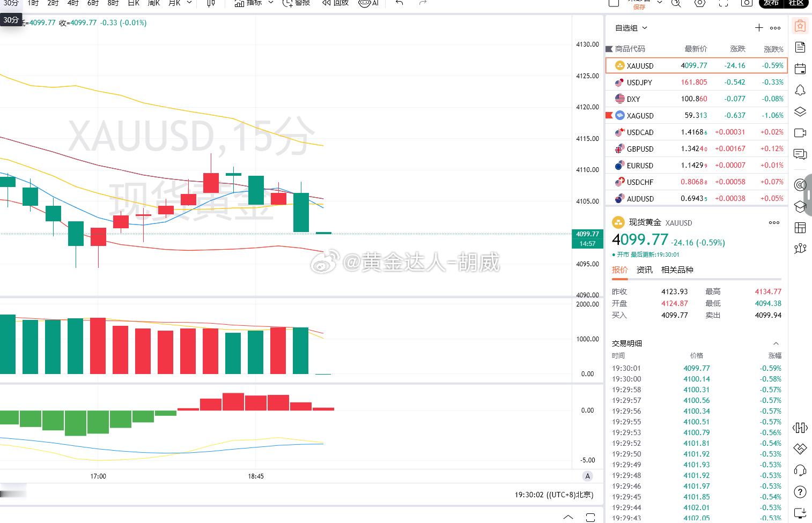Open the help question mark icon
812x523 pixels.
tap(800, 492)
